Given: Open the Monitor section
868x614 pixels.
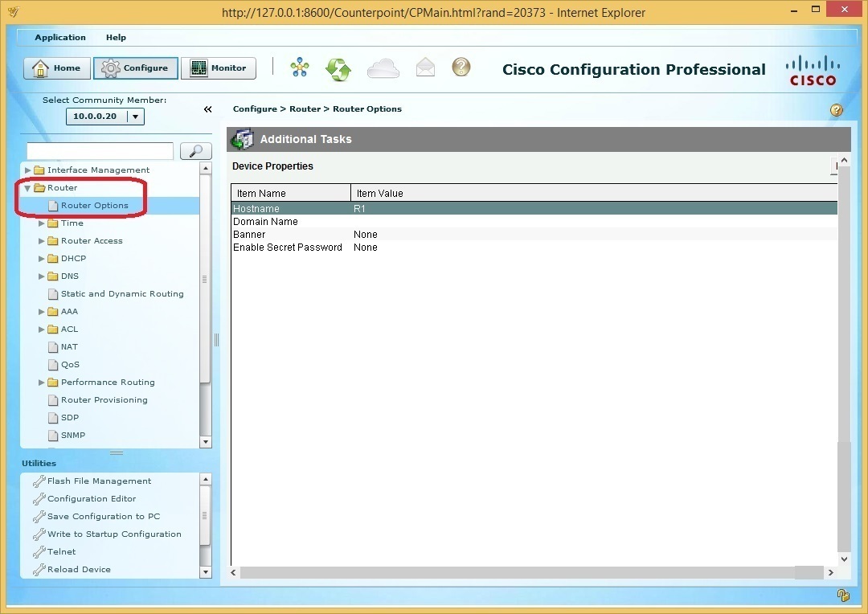Looking at the screenshot, I should 219,68.
